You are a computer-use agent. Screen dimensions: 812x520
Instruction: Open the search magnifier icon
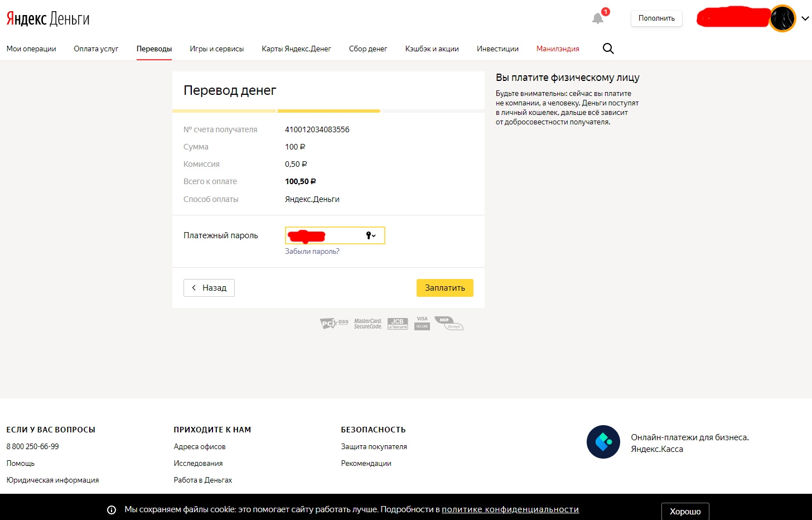[x=608, y=49]
